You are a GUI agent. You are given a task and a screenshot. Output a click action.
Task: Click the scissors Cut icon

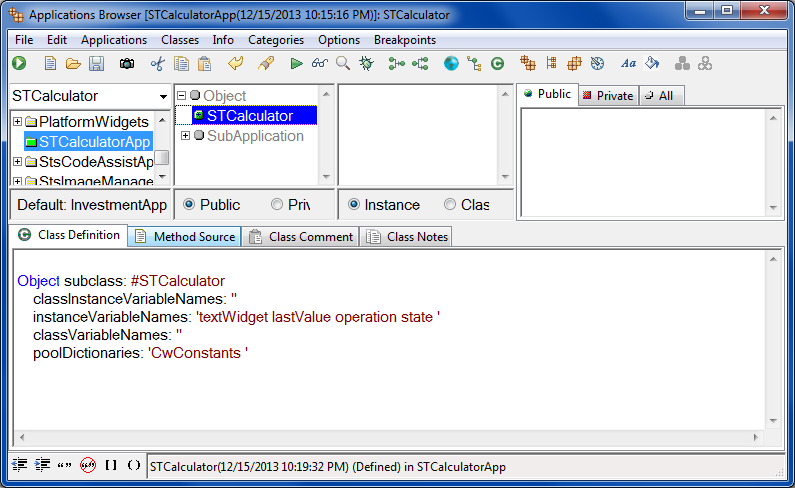click(157, 64)
